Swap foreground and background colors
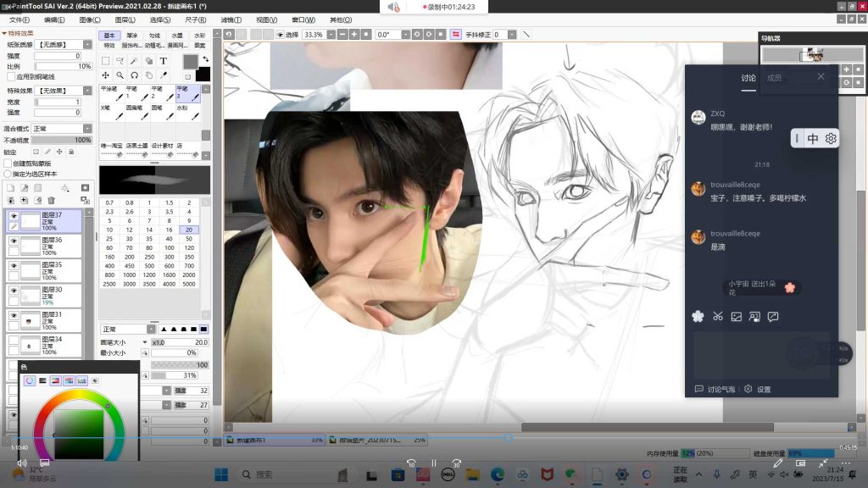Screen dimensions: 868x488 point(205,59)
